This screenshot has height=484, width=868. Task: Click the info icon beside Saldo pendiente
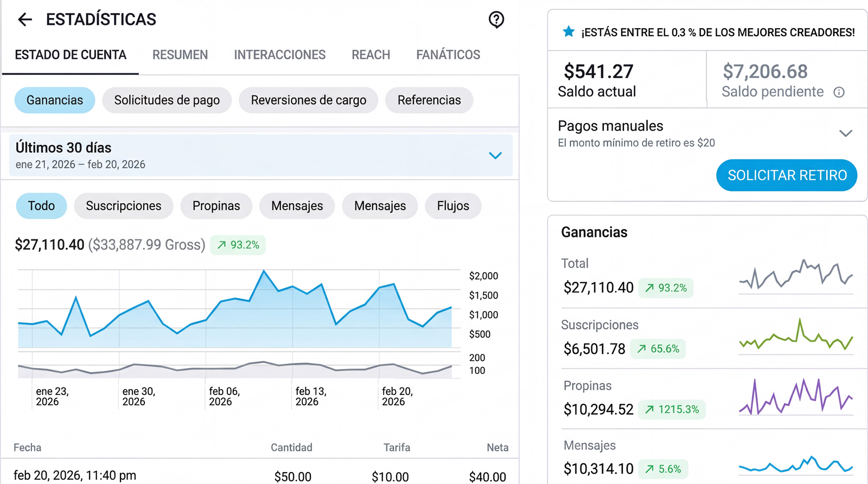click(839, 92)
